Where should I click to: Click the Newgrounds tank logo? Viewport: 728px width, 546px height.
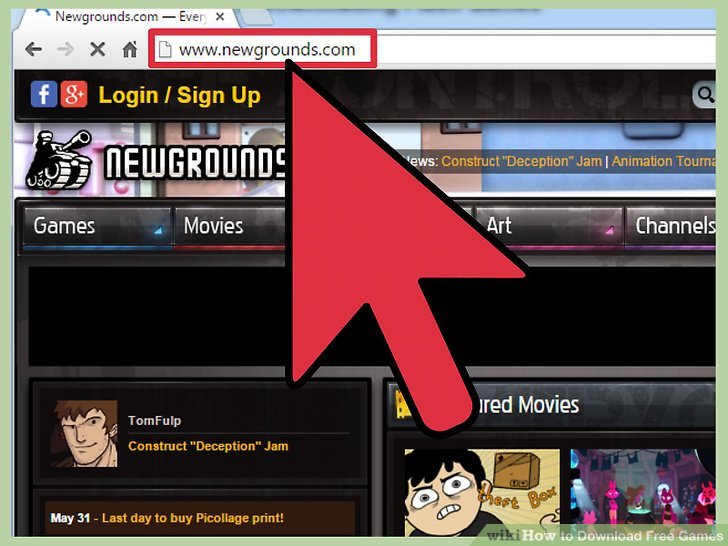tap(59, 159)
